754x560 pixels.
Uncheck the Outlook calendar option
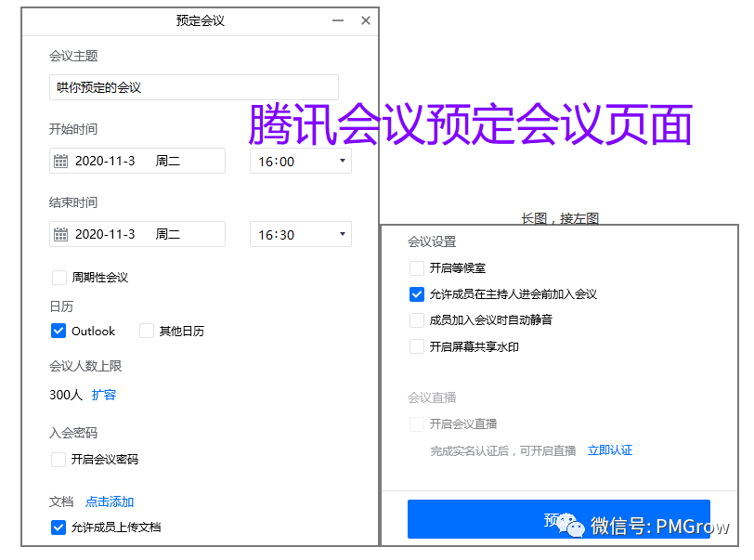(58, 331)
